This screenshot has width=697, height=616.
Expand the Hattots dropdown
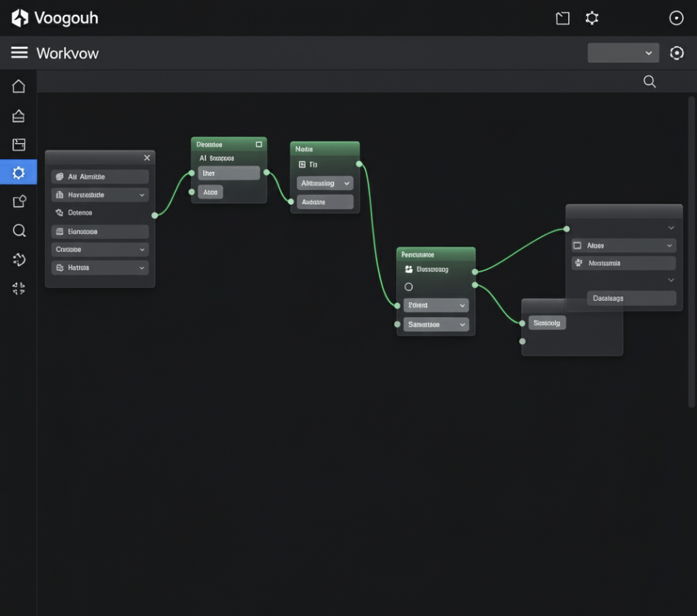[100, 268]
